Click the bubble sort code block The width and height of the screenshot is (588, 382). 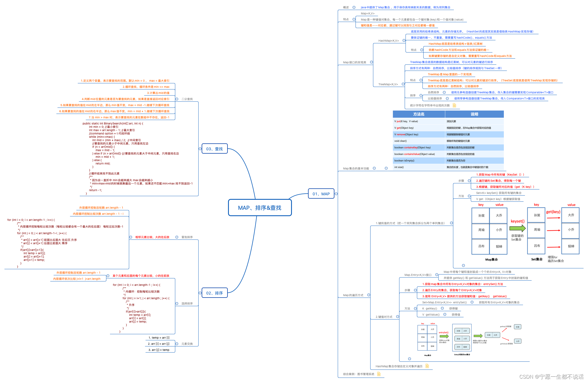tap(65, 243)
